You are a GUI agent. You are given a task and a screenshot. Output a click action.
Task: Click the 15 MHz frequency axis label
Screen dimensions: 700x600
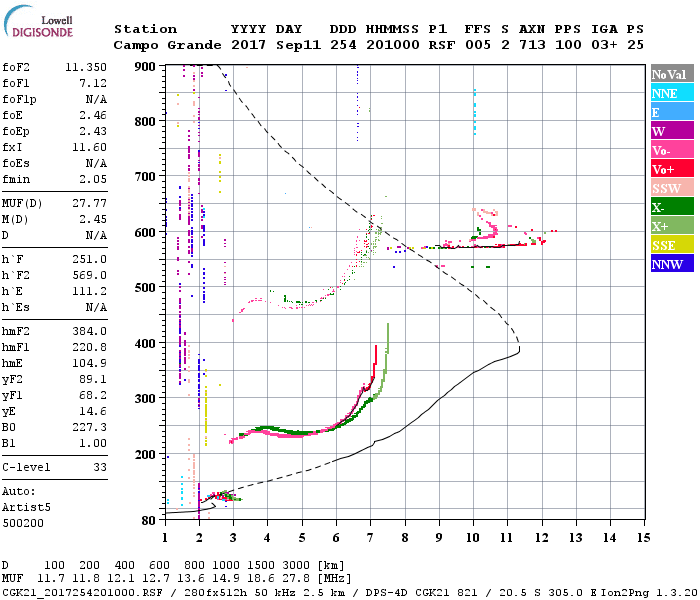click(x=643, y=538)
